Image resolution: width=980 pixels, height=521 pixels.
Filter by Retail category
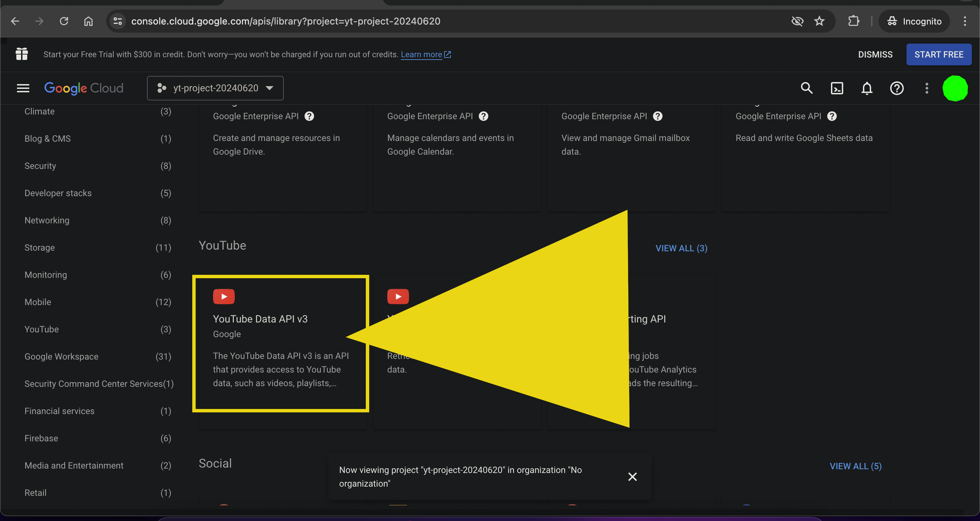pos(98,493)
